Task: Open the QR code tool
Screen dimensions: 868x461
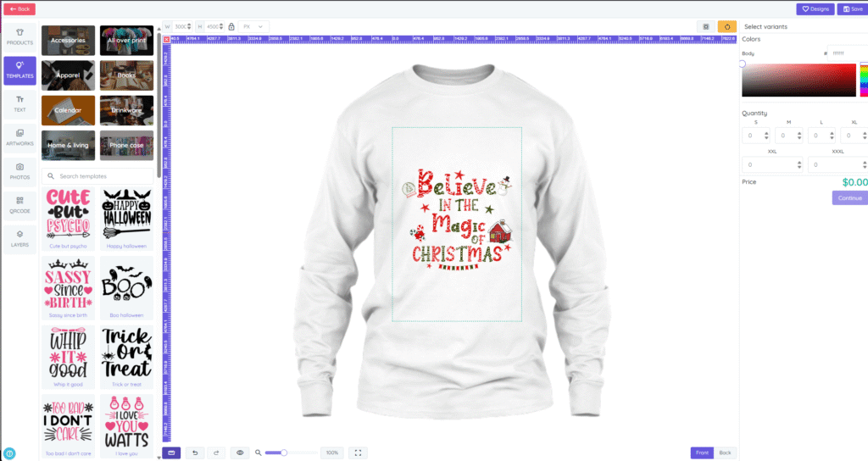Action: tap(19, 204)
